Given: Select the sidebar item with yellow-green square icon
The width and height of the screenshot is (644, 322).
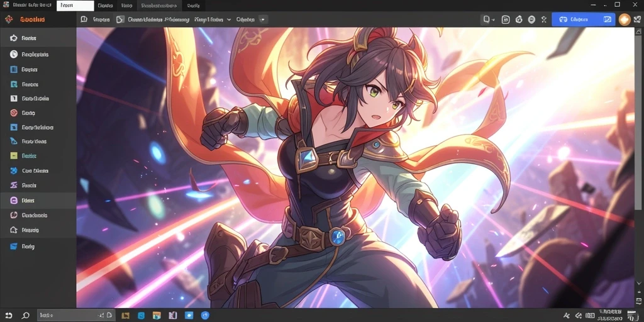Looking at the screenshot, I should (x=38, y=156).
